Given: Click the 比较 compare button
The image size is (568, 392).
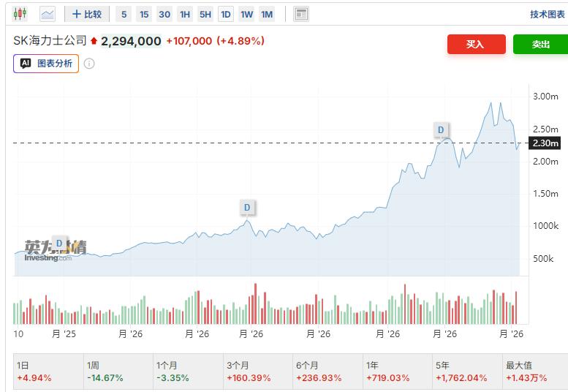Looking at the screenshot, I should 87,14.
